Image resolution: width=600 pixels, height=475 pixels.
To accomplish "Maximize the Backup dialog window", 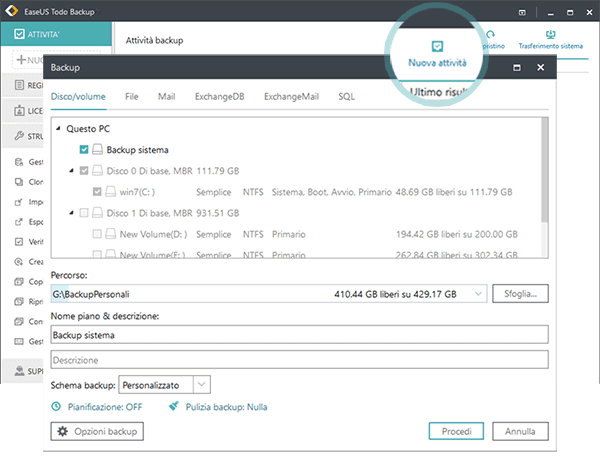I will (x=517, y=68).
